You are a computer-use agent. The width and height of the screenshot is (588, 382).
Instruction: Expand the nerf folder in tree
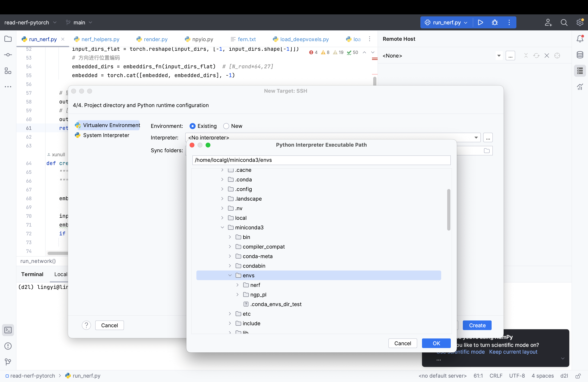[x=237, y=285]
